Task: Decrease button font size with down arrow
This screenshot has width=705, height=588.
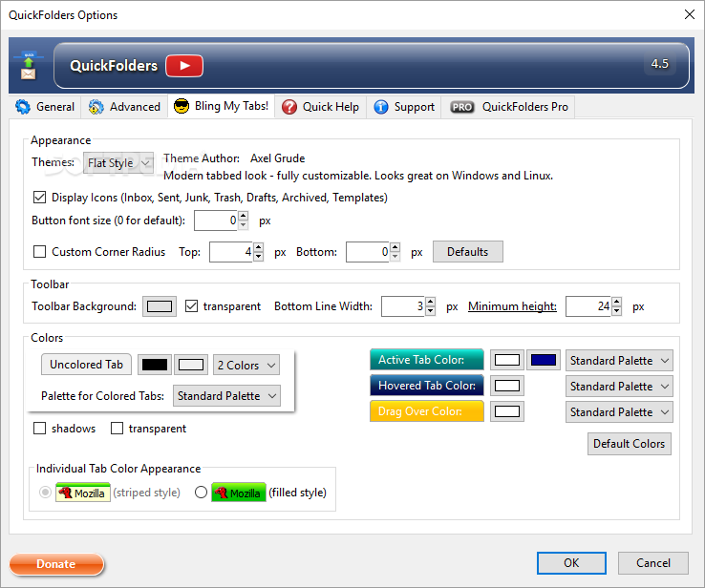Action: [x=244, y=225]
